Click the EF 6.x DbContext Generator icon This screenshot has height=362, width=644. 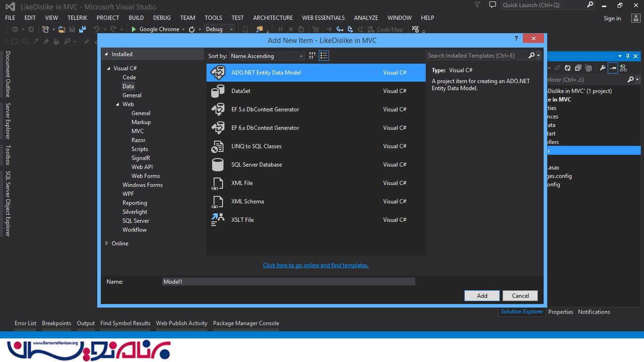pyautogui.click(x=218, y=128)
